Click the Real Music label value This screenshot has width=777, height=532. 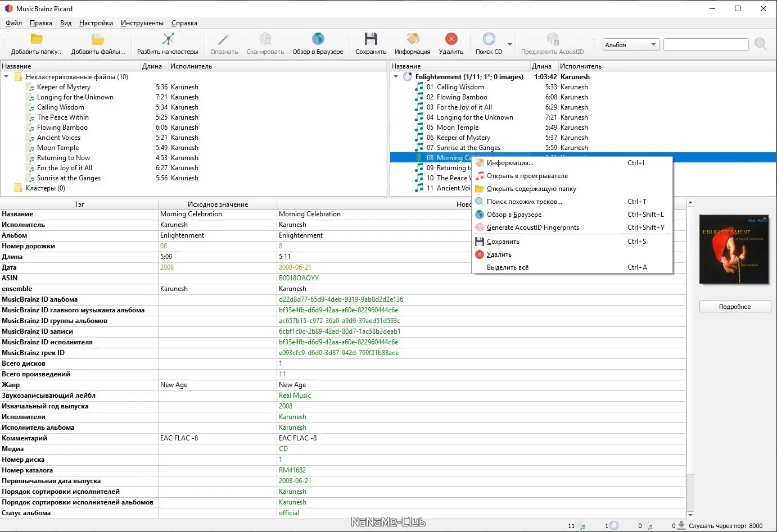pos(295,395)
